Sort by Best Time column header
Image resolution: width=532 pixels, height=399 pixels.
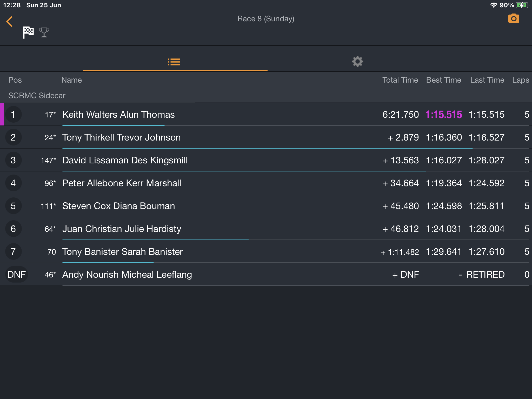444,80
